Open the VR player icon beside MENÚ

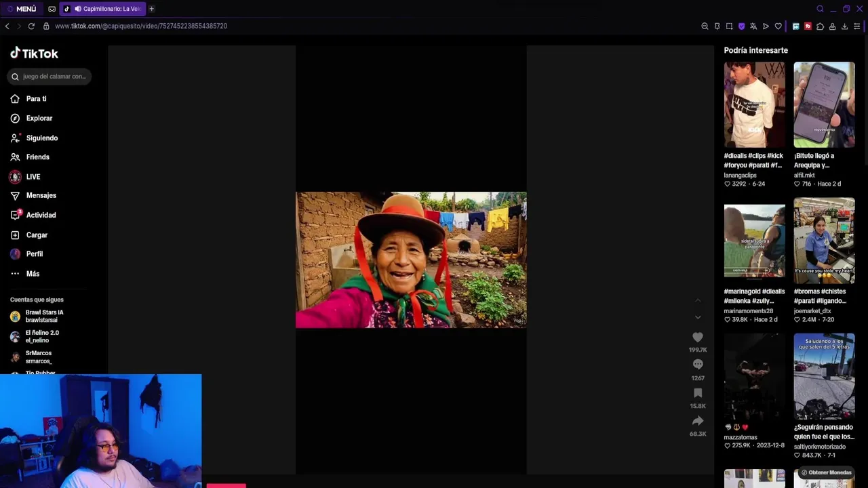(x=52, y=9)
